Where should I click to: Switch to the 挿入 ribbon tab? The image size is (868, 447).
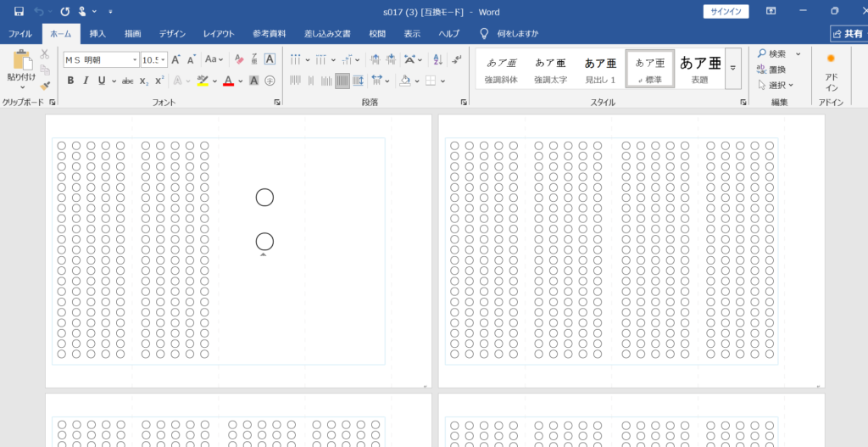pyautogui.click(x=97, y=34)
